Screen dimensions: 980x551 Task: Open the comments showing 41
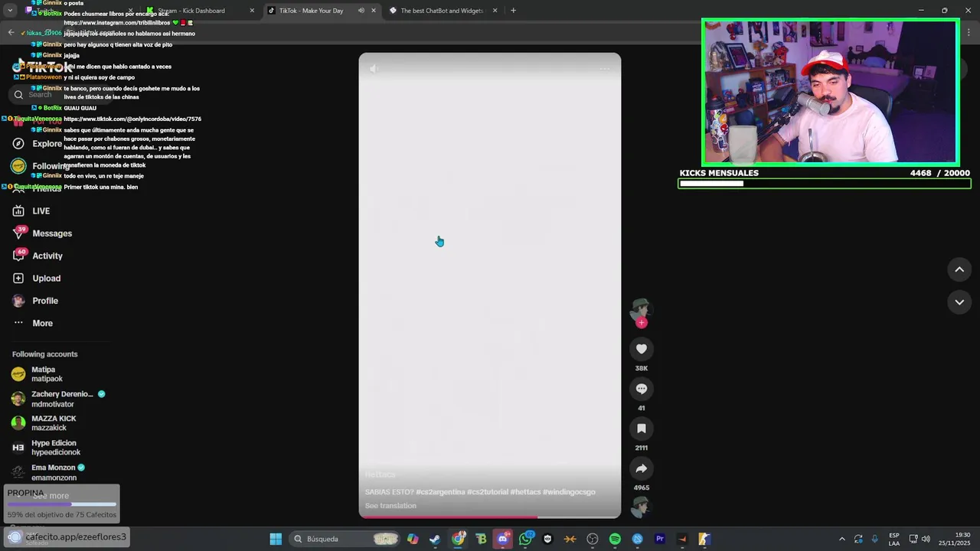pos(642,389)
